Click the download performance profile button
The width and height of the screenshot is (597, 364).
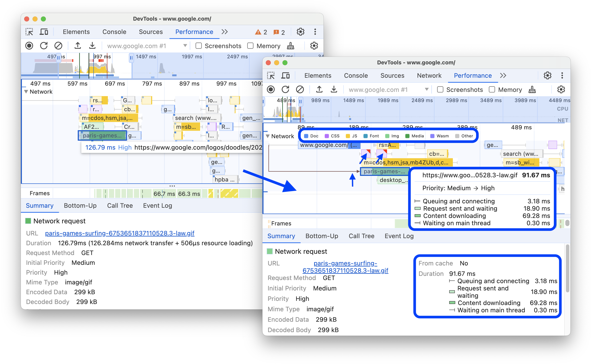click(x=93, y=46)
